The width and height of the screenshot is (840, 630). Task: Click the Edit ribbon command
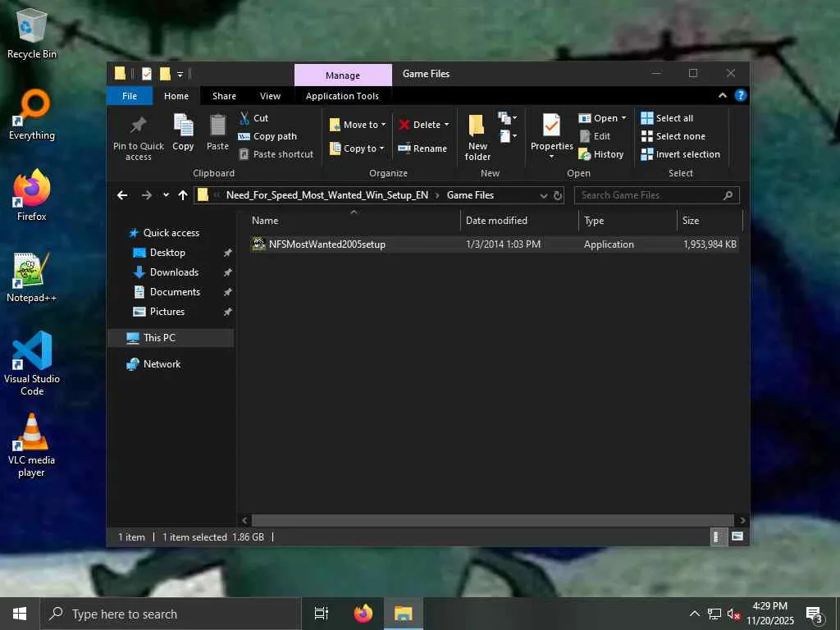596,136
